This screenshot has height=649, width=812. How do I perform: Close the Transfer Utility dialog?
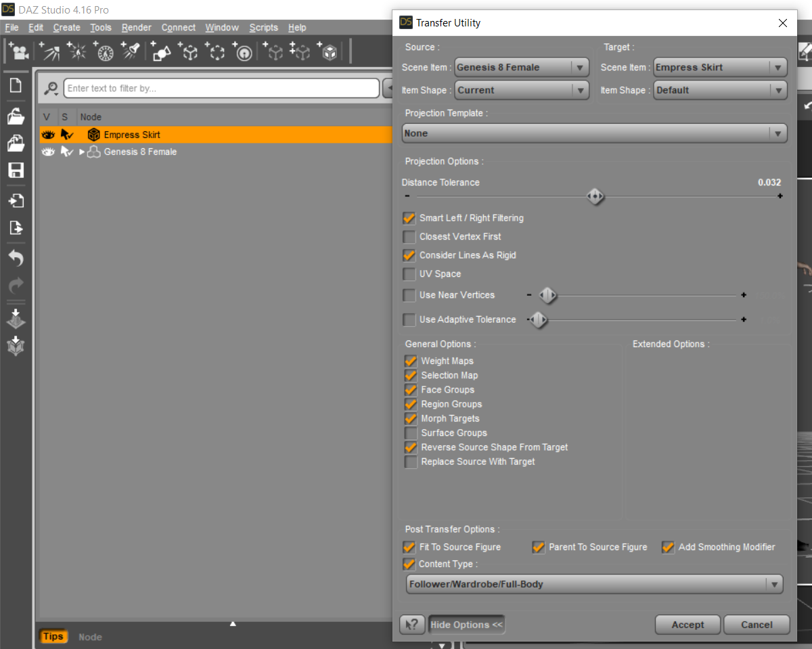click(783, 23)
